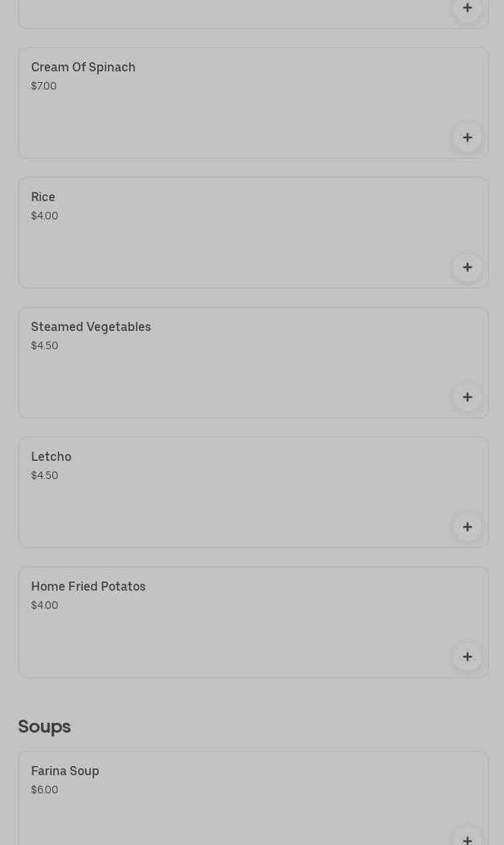This screenshot has width=504, height=845.
Task: Open the Letcho menu item name
Action: coord(51,456)
